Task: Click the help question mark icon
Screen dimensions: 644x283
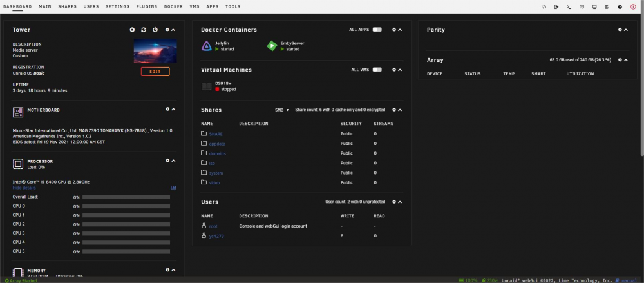Action: click(620, 6)
